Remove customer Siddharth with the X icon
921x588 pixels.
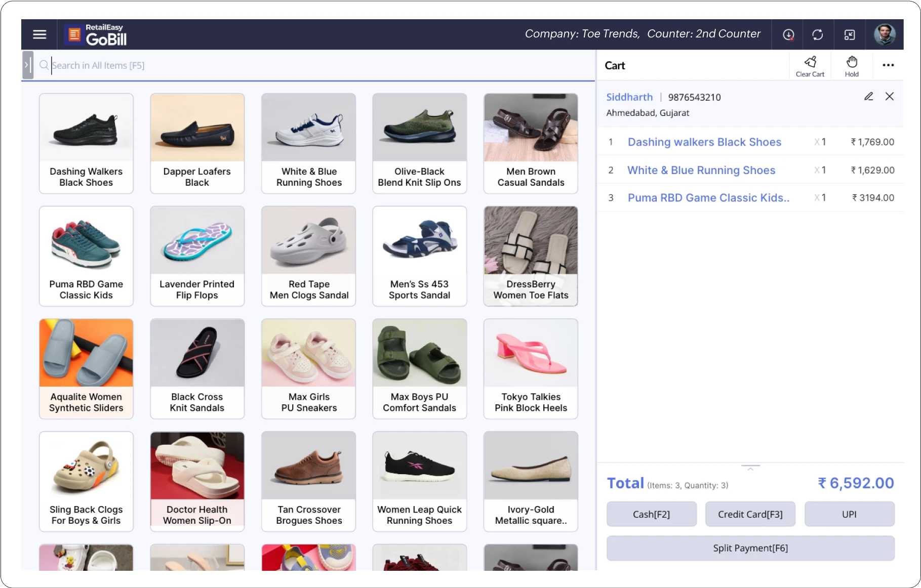(890, 96)
